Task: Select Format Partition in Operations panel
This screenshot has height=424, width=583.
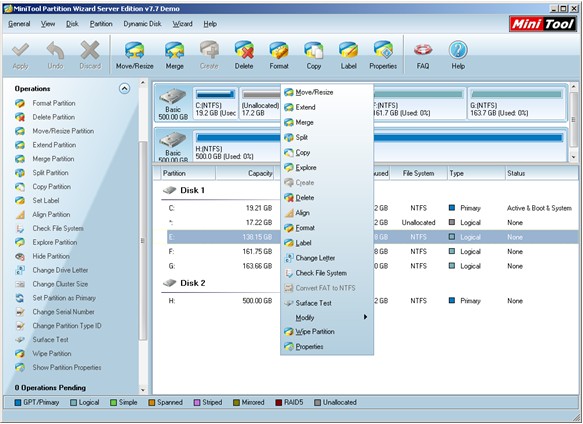Action: pyautogui.click(x=45, y=103)
